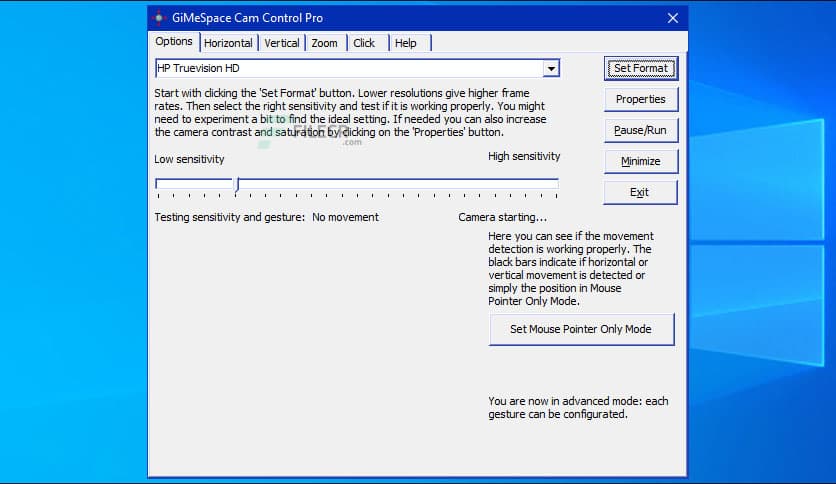Click the 'You are now in advanced mode' text
Viewport: 836px width, 484px height.
(578, 408)
